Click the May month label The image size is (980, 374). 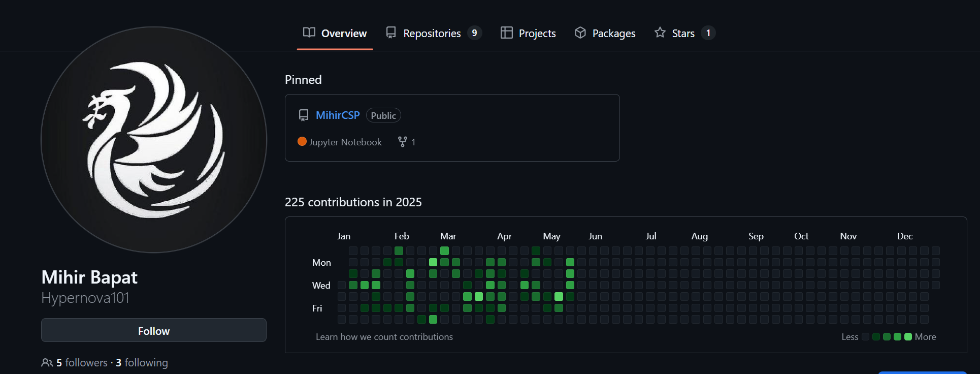(x=551, y=236)
